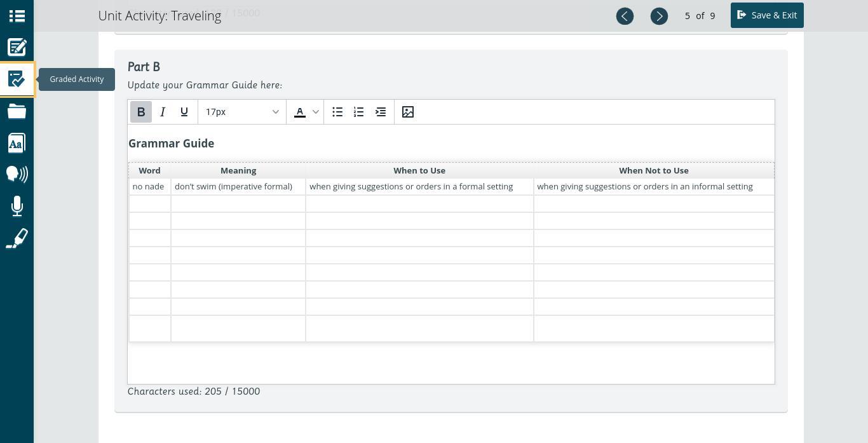Apply the current text color swatch
868x443 pixels.
pos(300,112)
